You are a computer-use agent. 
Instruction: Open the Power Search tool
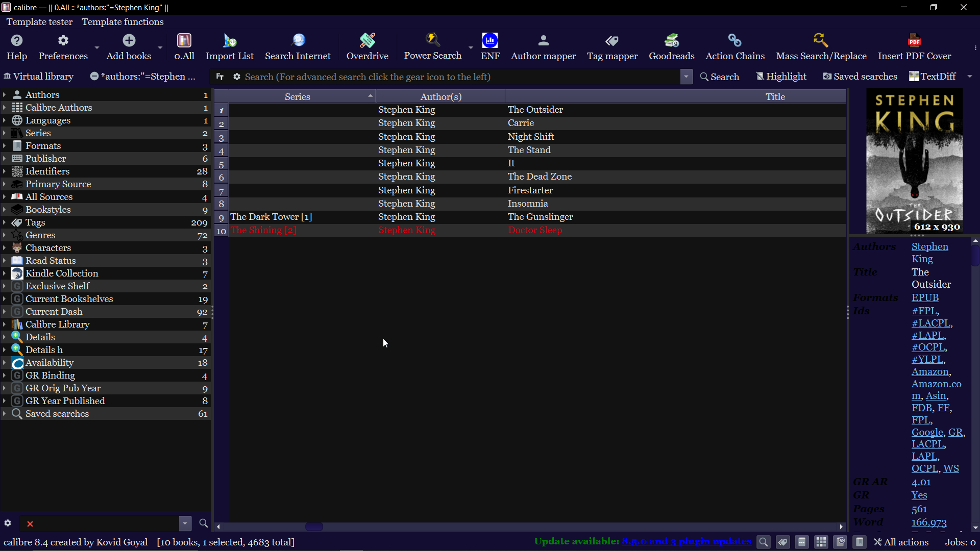tap(432, 46)
